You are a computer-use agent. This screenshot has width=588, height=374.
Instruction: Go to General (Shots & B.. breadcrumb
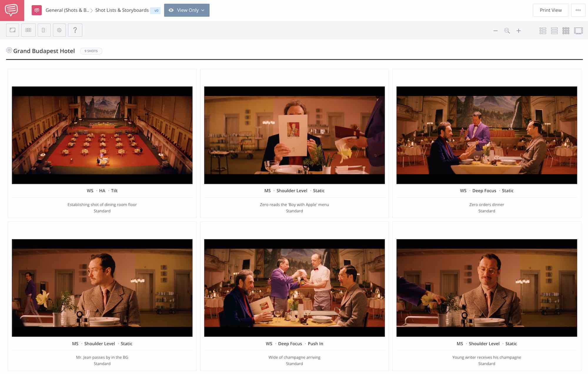pyautogui.click(x=67, y=10)
